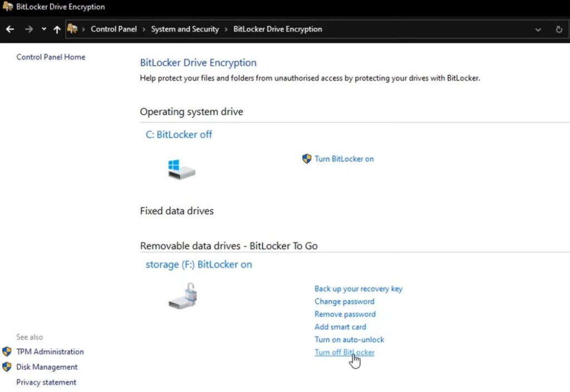
Task: Open the chevron before Control Panel breadcrumb
Action: [83, 30]
